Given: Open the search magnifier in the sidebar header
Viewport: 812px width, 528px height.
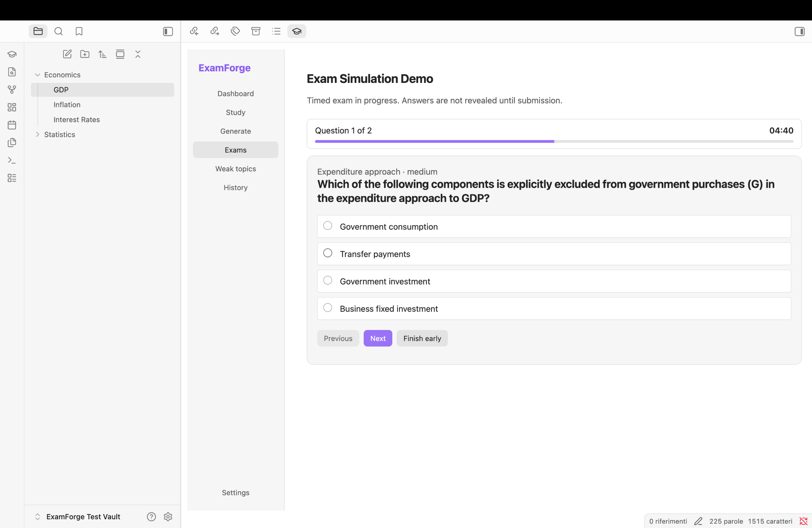Looking at the screenshot, I should pyautogui.click(x=59, y=31).
